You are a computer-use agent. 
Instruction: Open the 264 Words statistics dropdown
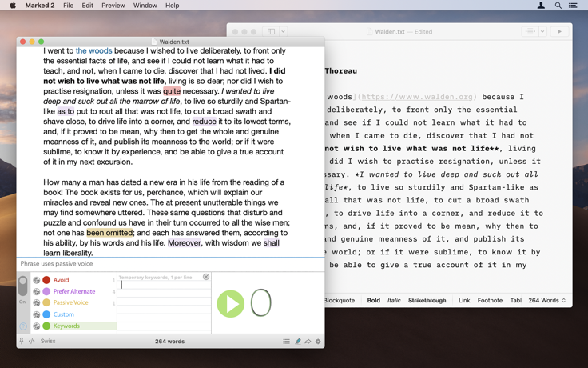(546, 301)
